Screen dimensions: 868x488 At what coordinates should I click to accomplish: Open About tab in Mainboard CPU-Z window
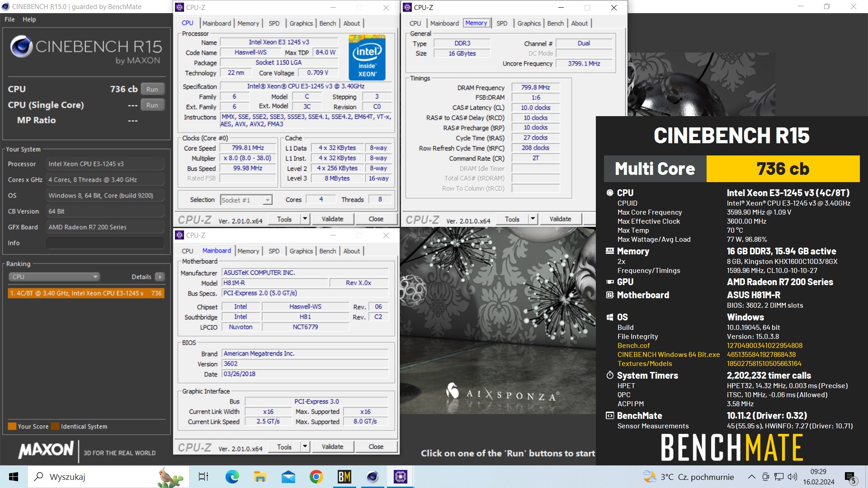(x=352, y=251)
